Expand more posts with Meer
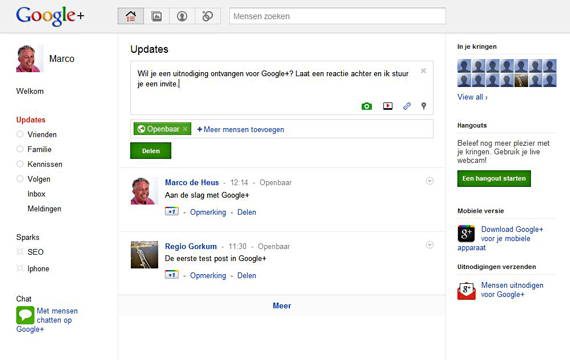The height and width of the screenshot is (360, 570). 282,306
